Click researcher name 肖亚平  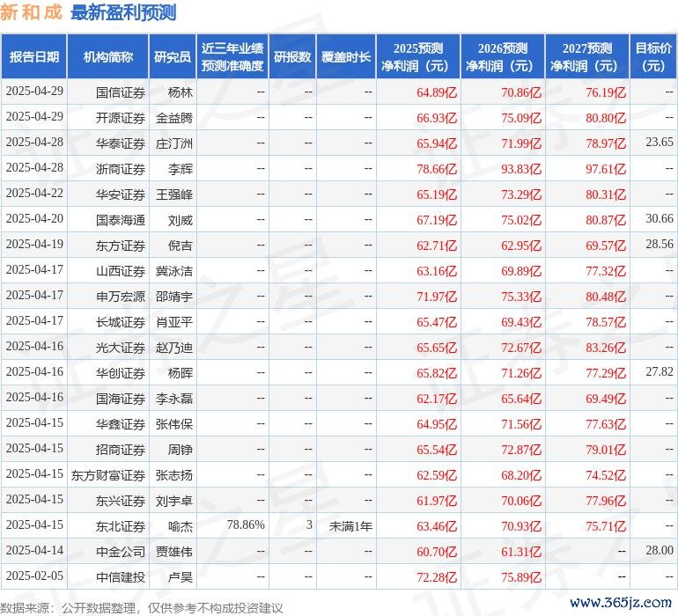174,322
